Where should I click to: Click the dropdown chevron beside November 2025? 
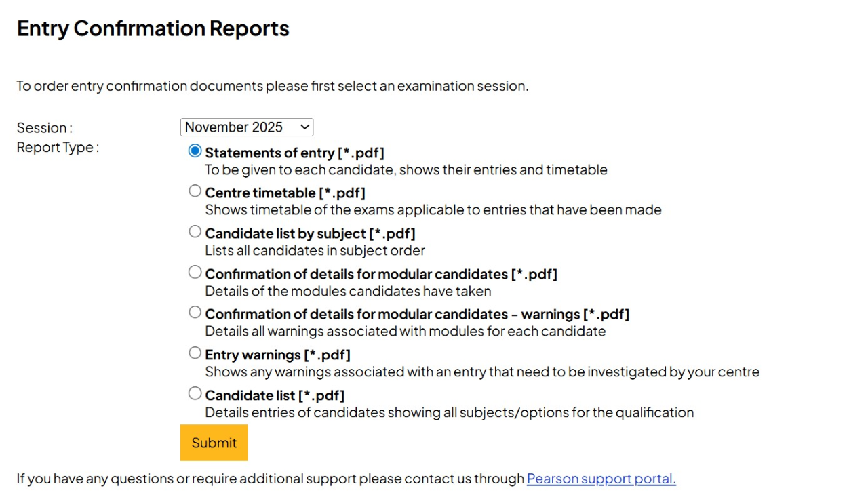point(304,127)
